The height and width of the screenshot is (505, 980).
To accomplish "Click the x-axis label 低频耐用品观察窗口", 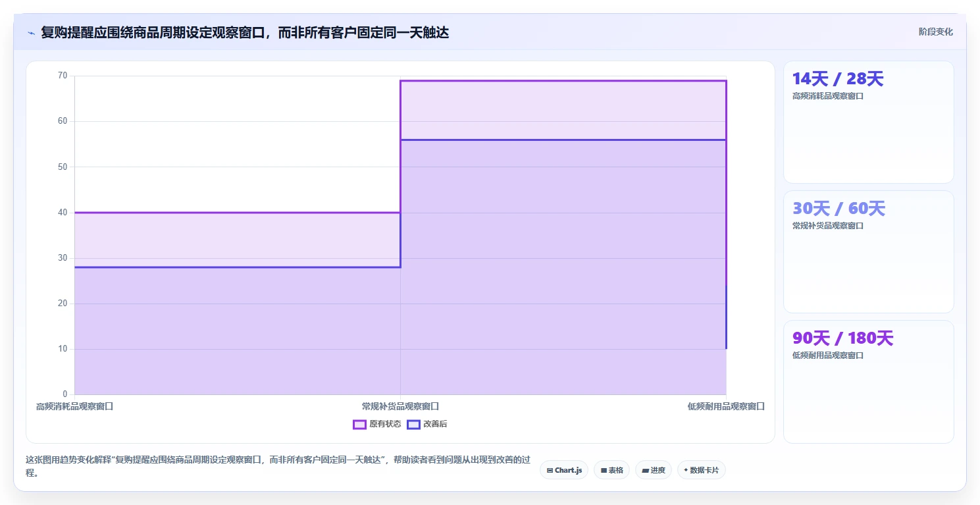I will [726, 406].
